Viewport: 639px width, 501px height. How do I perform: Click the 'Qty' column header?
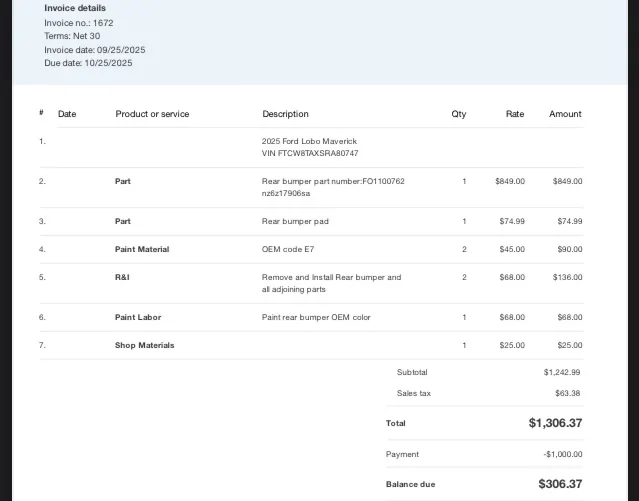tap(458, 114)
